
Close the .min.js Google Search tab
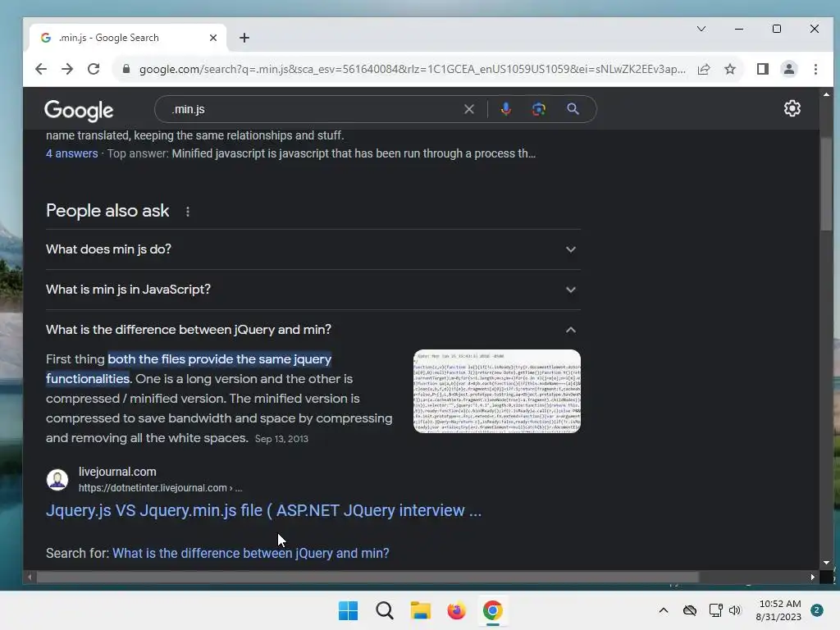click(x=212, y=38)
